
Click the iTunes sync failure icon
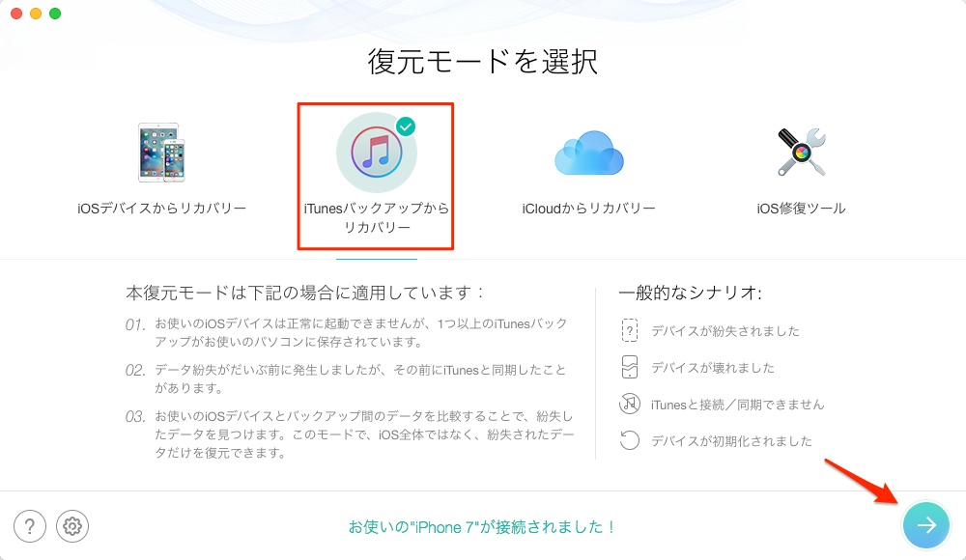pos(630,405)
